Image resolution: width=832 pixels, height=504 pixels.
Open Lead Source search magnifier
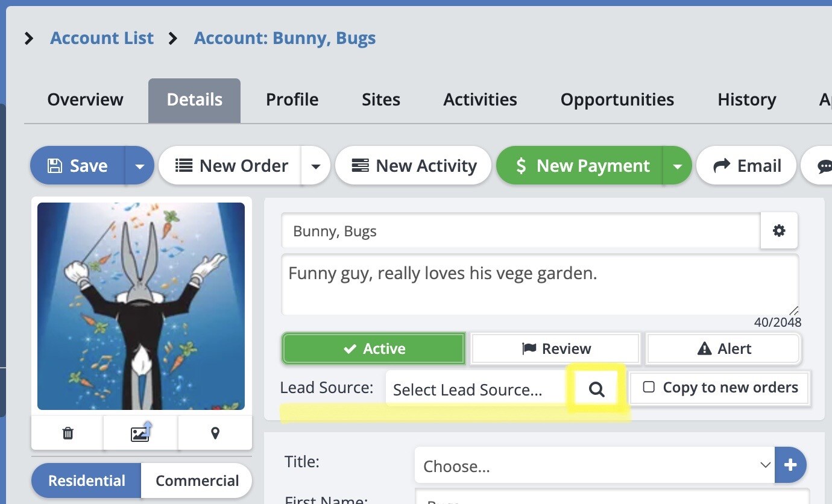596,389
